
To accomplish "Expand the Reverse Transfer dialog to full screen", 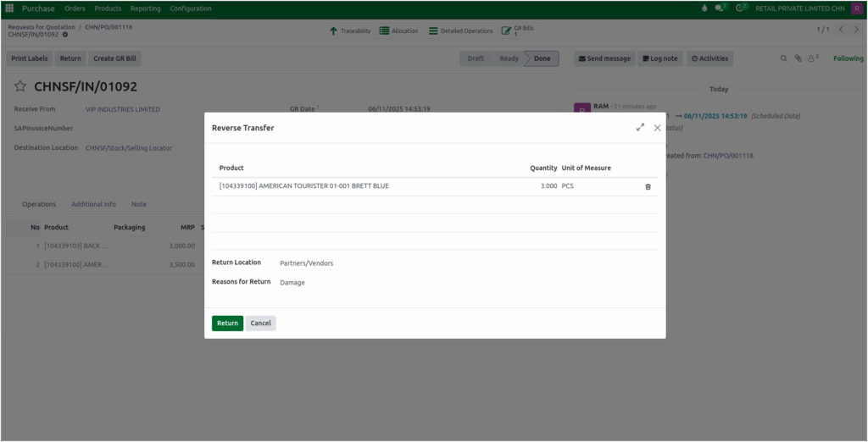I will (641, 128).
